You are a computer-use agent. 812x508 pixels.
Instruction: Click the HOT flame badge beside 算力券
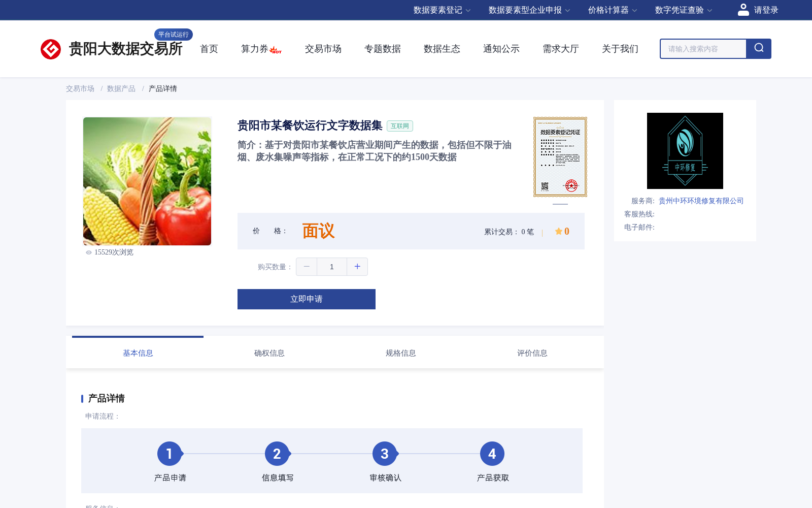pos(276,50)
